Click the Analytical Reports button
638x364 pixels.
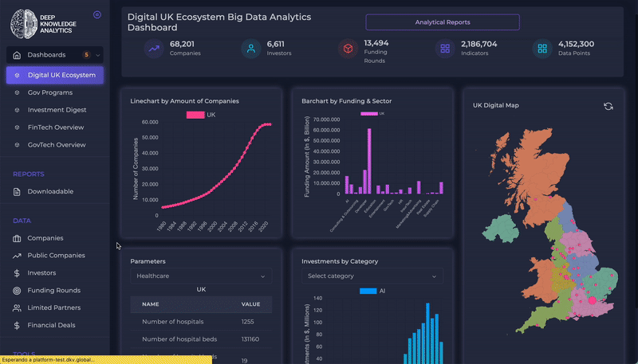point(443,22)
